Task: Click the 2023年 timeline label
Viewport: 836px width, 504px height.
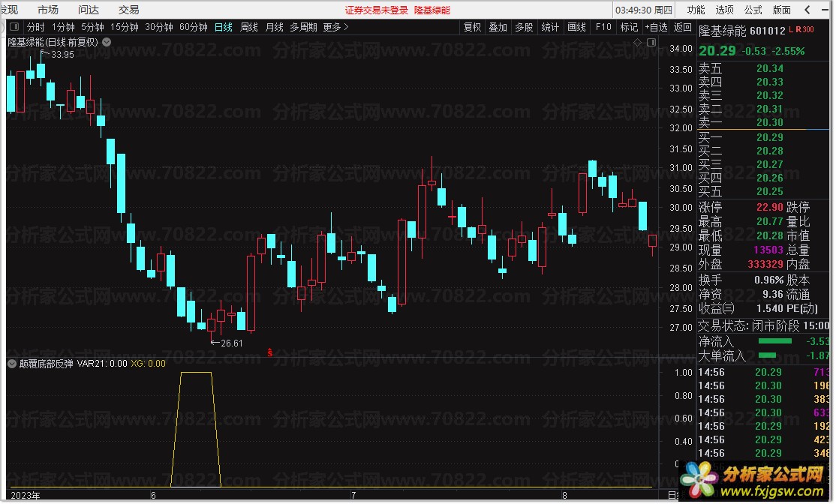Action: (x=25, y=496)
